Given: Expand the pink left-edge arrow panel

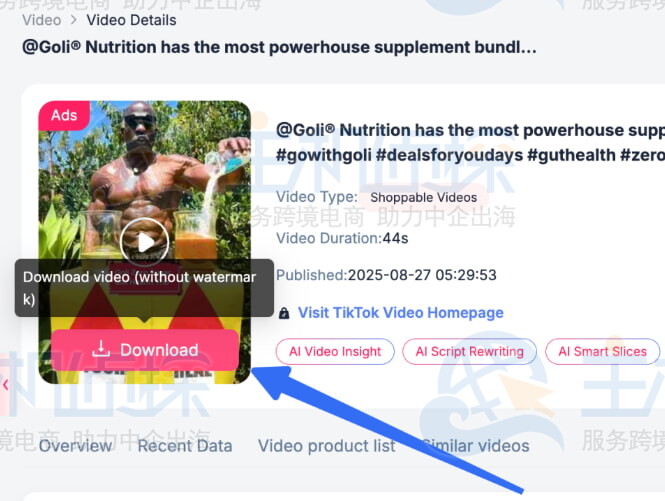Looking at the screenshot, I should click(5, 385).
